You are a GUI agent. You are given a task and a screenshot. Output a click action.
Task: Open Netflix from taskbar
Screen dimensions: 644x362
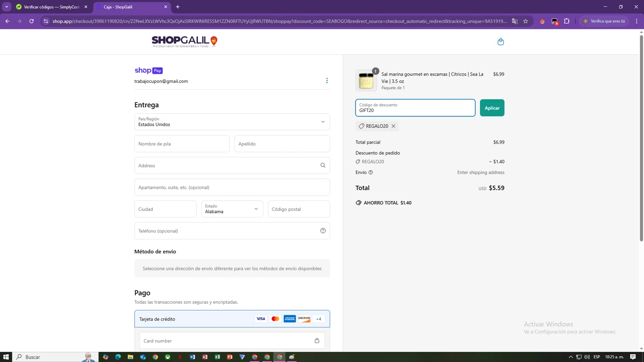[x=180, y=357]
